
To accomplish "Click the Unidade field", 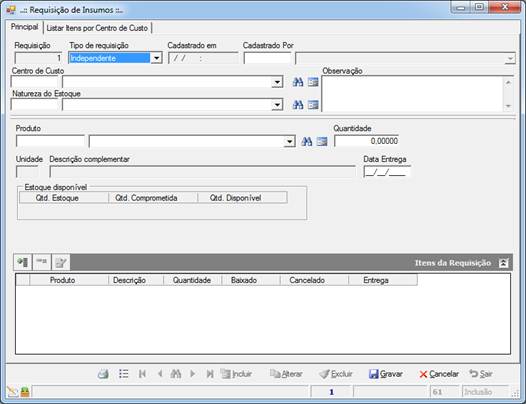I will coord(27,172).
